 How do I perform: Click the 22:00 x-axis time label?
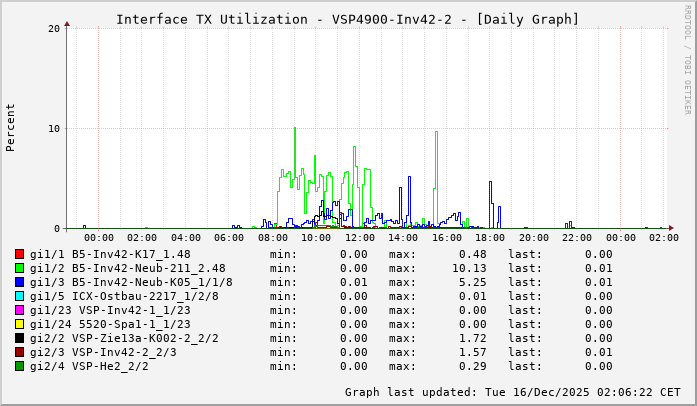pyautogui.click(x=577, y=238)
